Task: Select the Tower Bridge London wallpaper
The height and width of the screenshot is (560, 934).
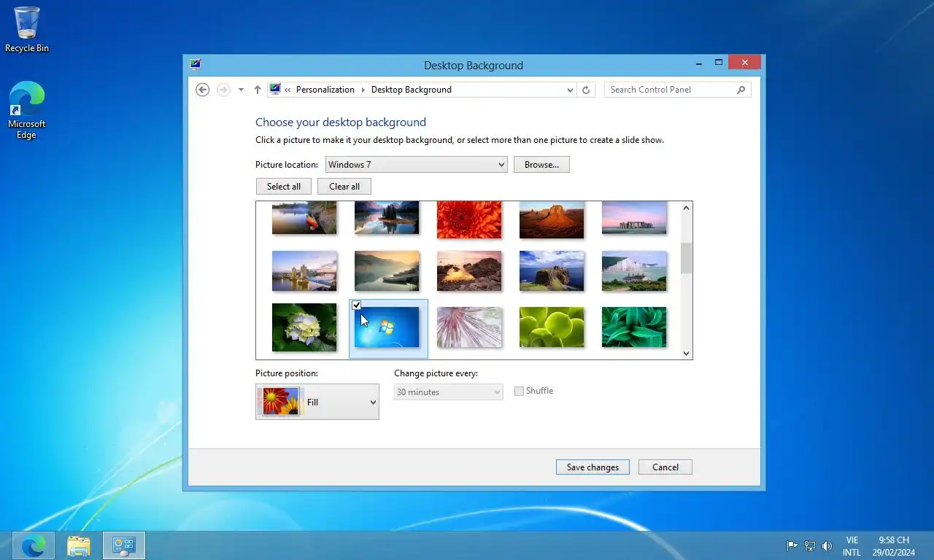Action: (x=304, y=271)
